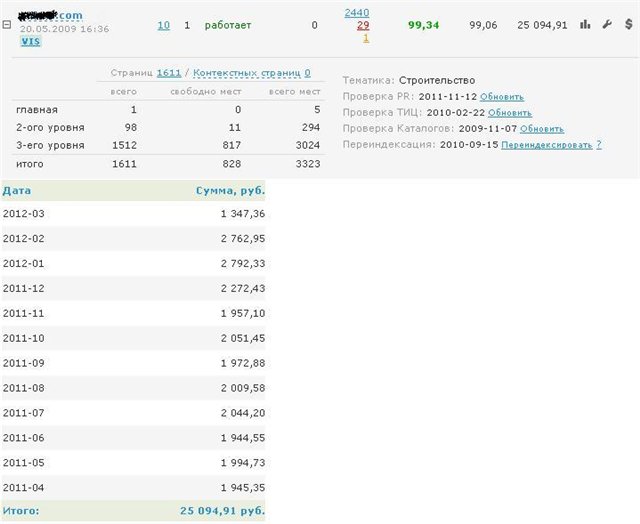Open the link showing 10
Image resolution: width=640 pixels, height=524 pixels.
163,25
